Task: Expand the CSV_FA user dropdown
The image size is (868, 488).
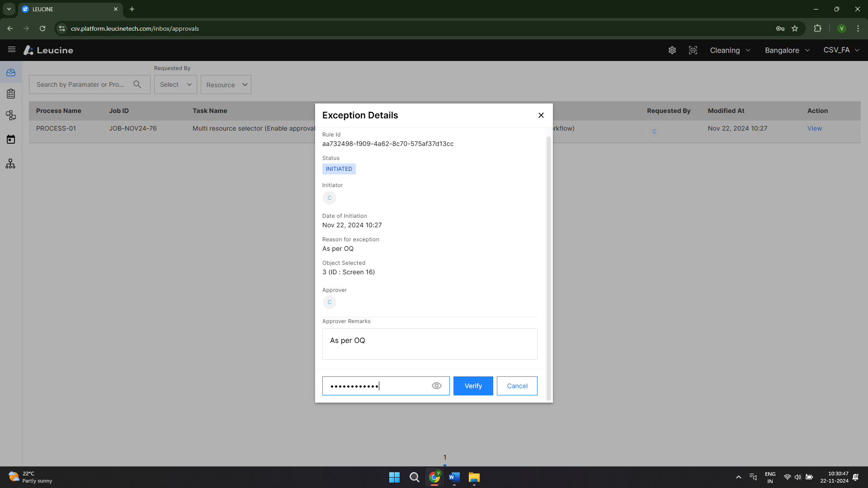Action: pos(841,50)
